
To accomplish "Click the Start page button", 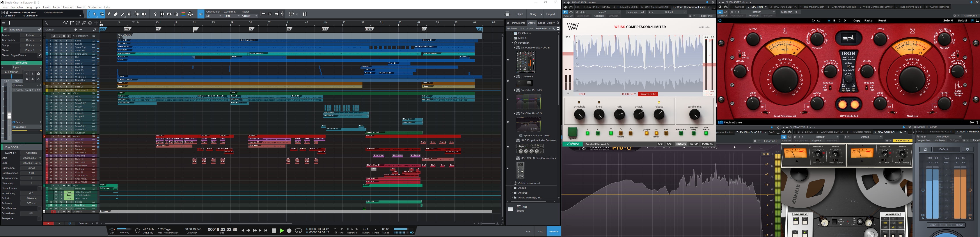I will 520,14.
